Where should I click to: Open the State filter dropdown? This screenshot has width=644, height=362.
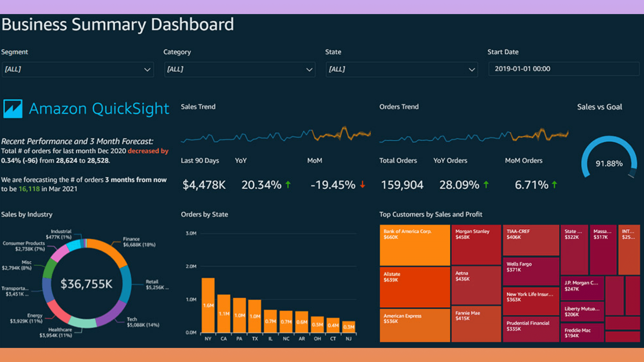(x=402, y=69)
